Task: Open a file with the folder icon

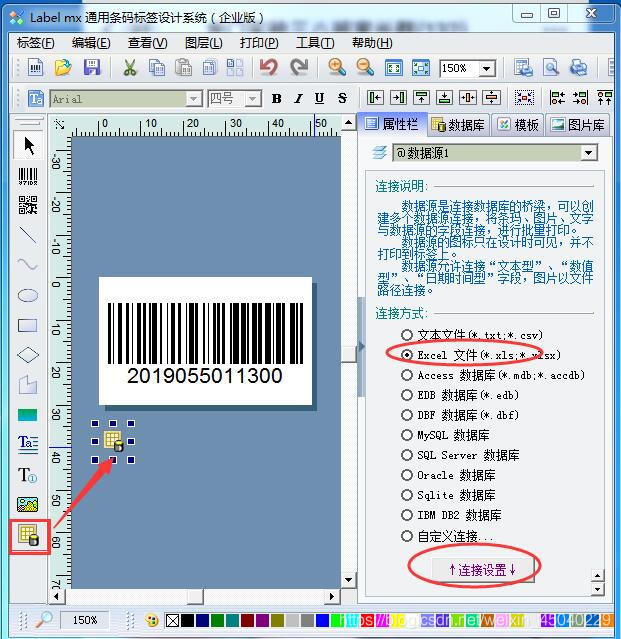Action: (x=63, y=68)
